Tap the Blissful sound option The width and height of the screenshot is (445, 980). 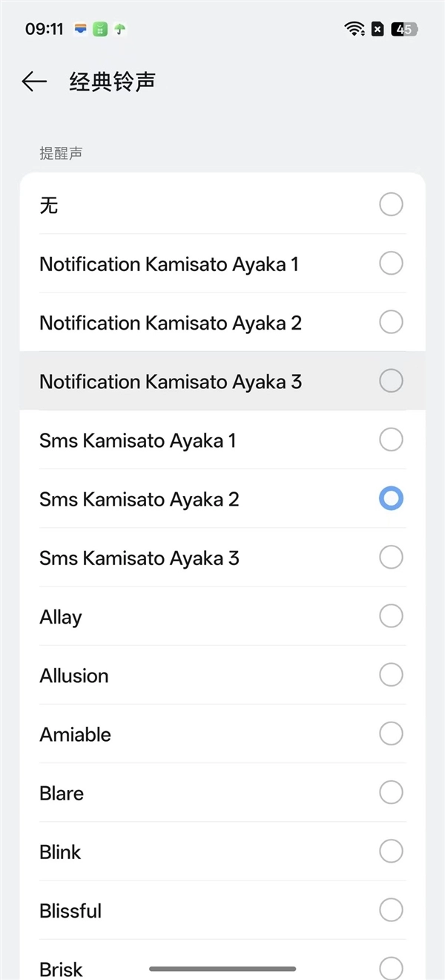tap(70, 910)
